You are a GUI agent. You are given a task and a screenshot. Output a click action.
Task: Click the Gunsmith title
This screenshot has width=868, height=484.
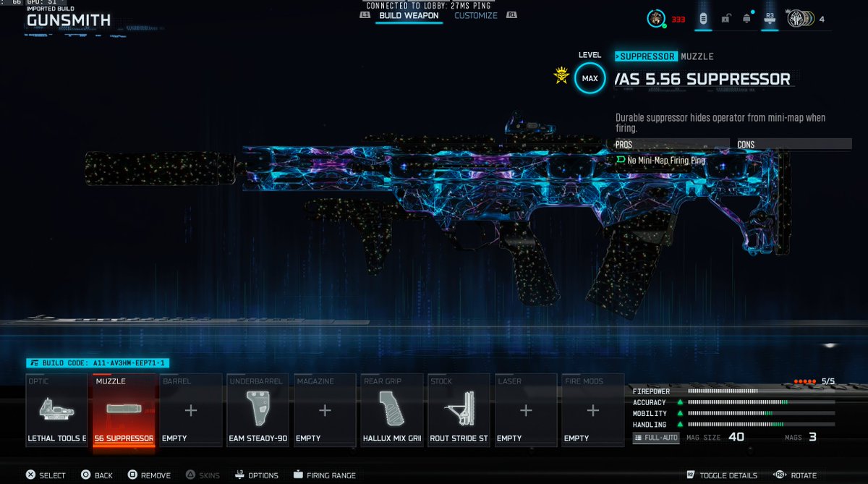tap(69, 21)
